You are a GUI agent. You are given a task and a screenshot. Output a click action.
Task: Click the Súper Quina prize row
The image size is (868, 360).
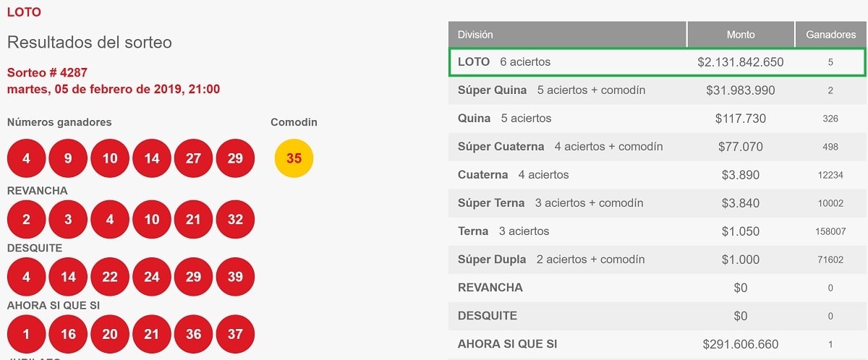click(x=657, y=90)
